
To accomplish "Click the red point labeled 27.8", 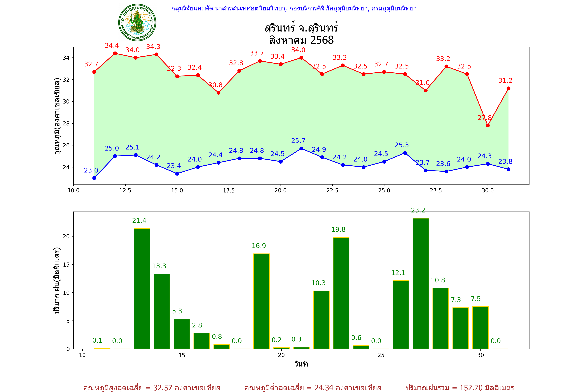I will (x=488, y=125).
